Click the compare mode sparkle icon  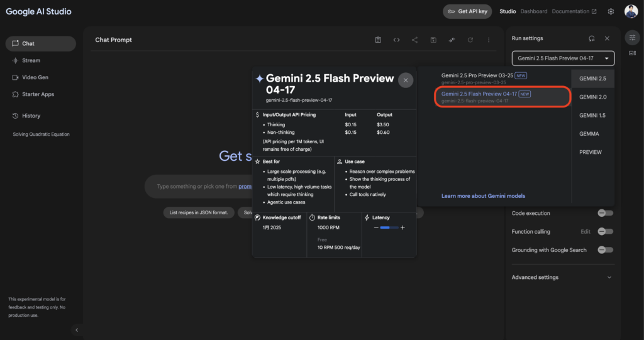452,40
